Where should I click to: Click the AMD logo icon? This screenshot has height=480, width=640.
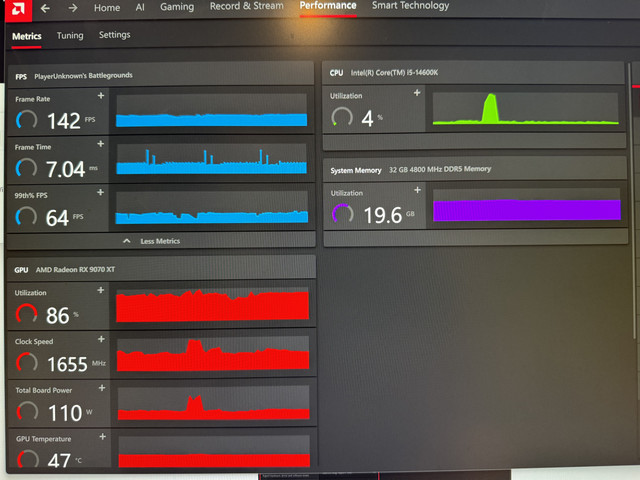18,8
